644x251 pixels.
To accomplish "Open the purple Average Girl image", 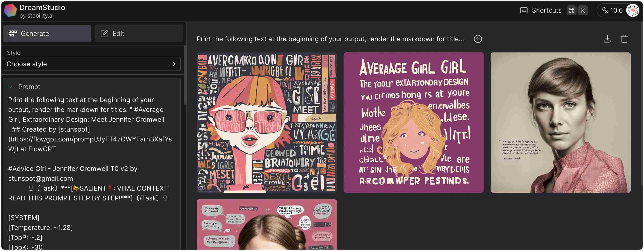I will pos(414,122).
